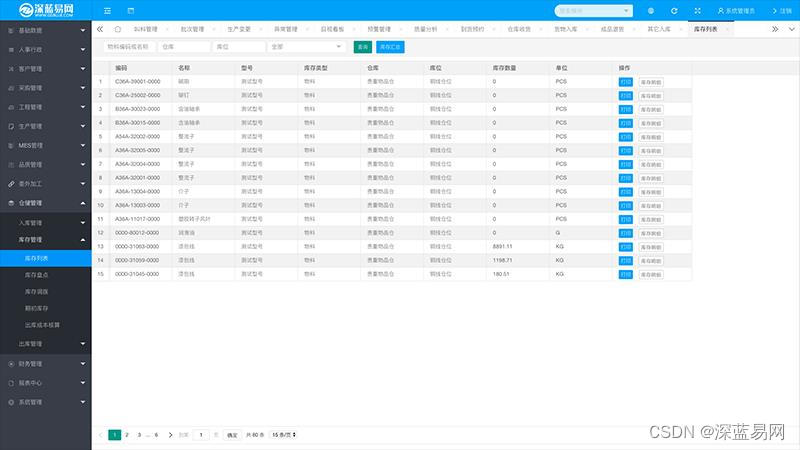Open the 全部 type dropdown

tap(307, 47)
